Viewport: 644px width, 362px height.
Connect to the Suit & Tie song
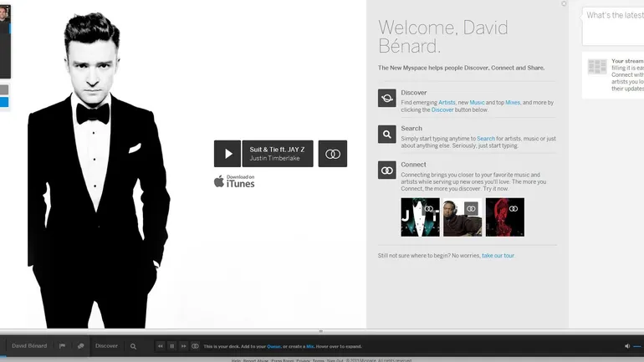[333, 154]
